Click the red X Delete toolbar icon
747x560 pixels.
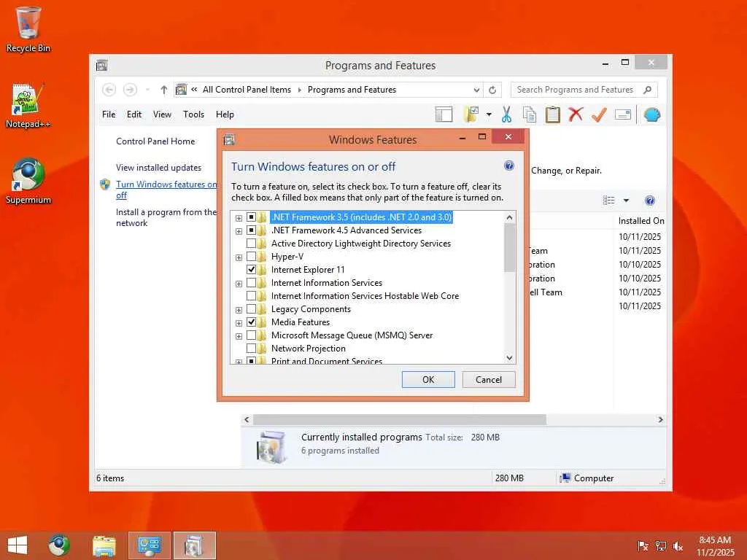tap(576, 114)
